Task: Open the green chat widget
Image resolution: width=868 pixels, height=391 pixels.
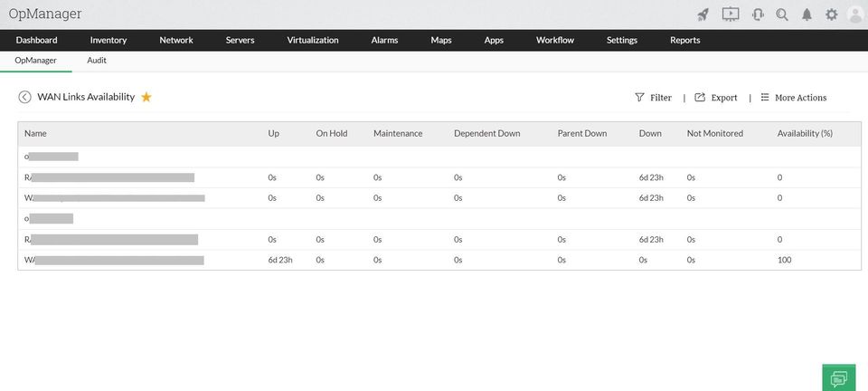Action: pos(839,377)
